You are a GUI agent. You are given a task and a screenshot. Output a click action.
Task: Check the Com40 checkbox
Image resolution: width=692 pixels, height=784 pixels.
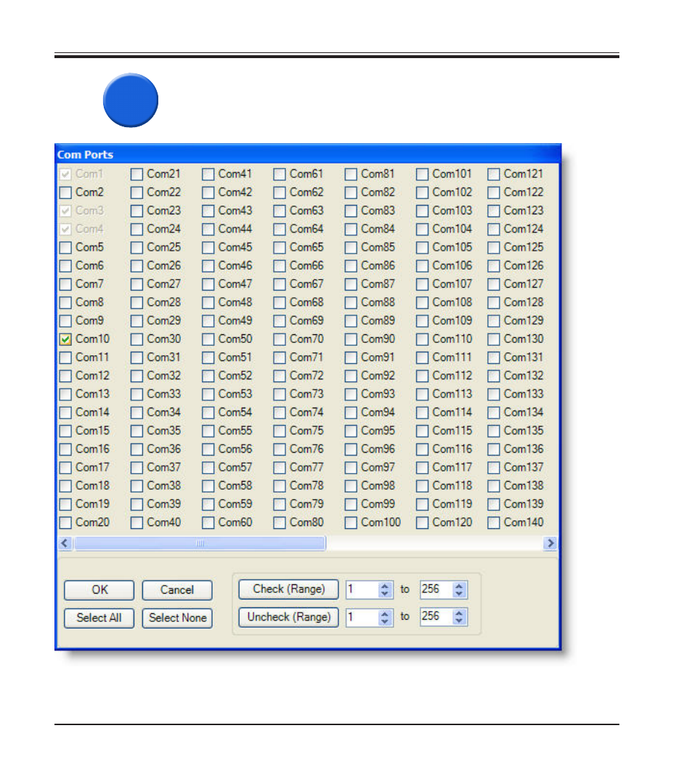pos(137,522)
